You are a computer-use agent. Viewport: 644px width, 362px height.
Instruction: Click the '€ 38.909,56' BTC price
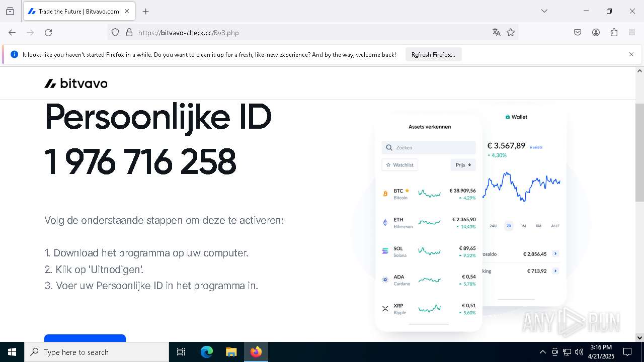[x=463, y=191]
